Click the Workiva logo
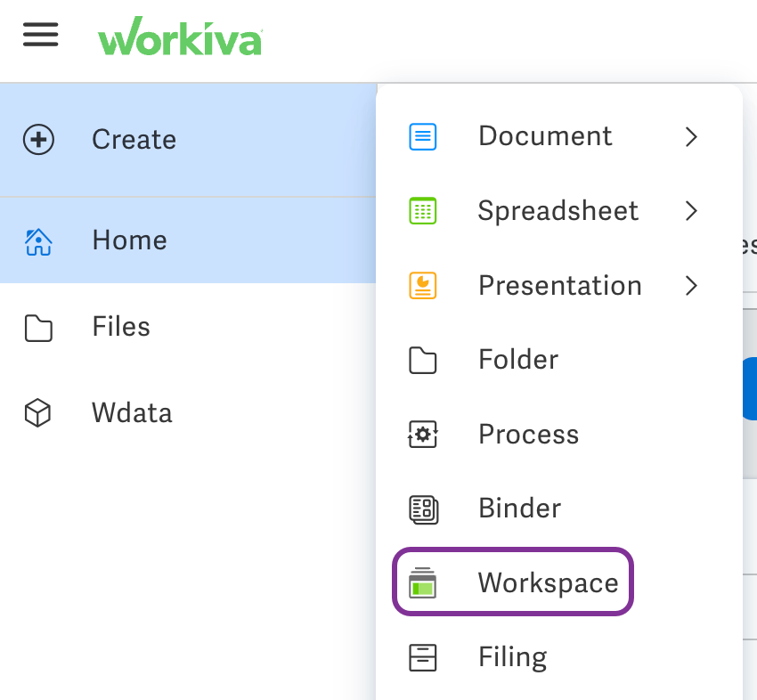Image resolution: width=757 pixels, height=700 pixels. pos(180,37)
